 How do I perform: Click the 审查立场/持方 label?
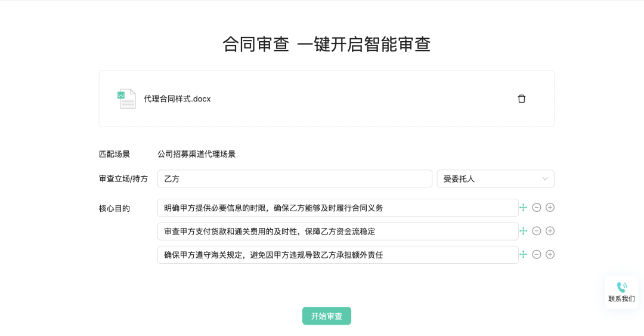click(123, 179)
